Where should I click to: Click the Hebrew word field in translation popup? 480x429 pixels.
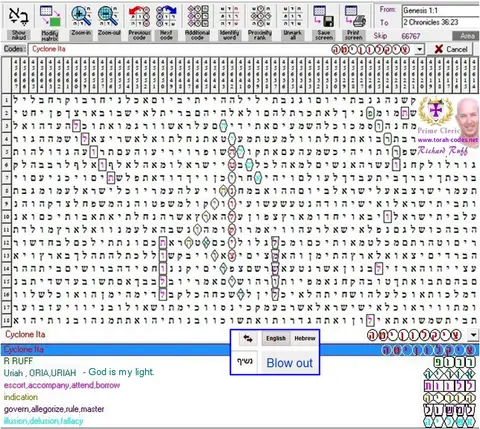tap(244, 362)
